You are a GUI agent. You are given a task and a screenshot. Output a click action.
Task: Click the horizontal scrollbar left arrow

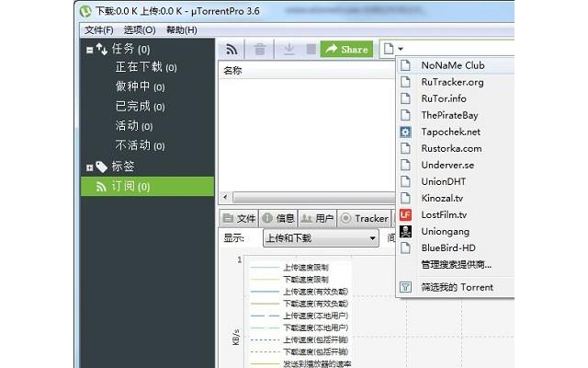(225, 197)
